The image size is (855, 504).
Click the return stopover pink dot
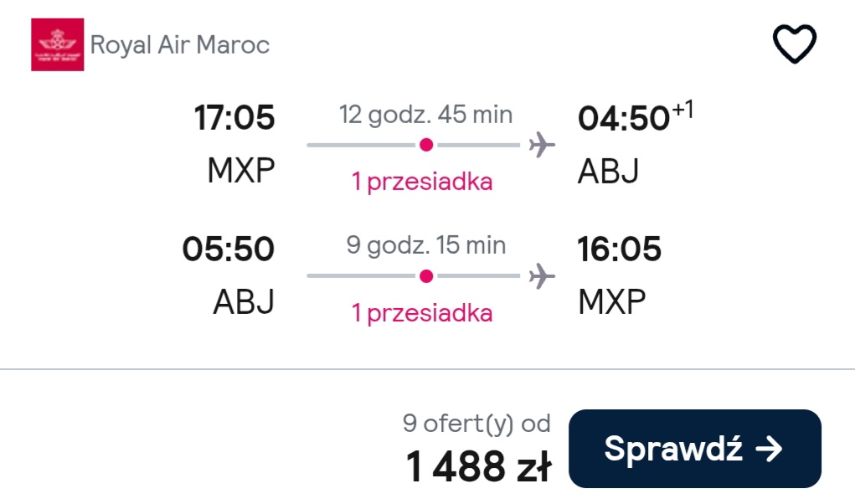click(x=426, y=275)
